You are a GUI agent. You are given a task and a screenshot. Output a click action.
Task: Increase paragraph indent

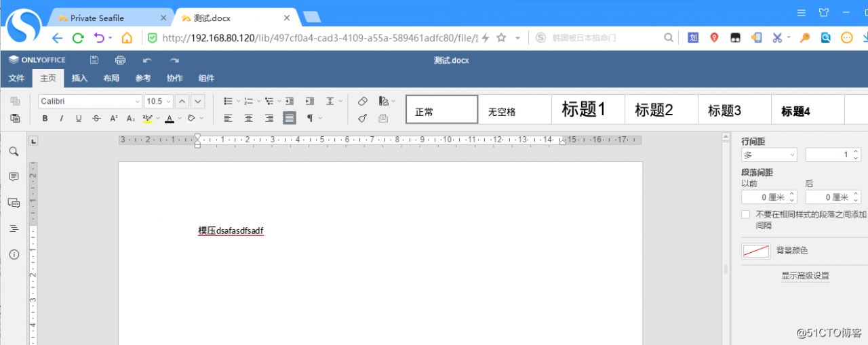[x=310, y=101]
